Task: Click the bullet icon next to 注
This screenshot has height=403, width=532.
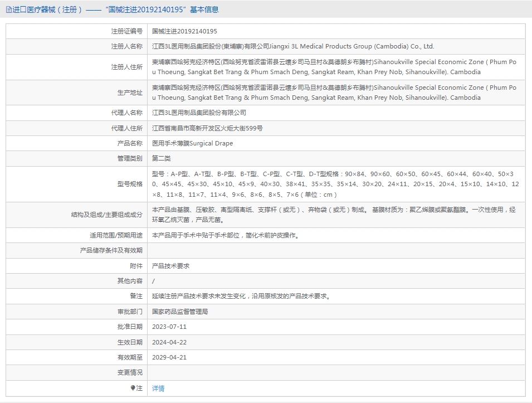Action: tap(133, 388)
